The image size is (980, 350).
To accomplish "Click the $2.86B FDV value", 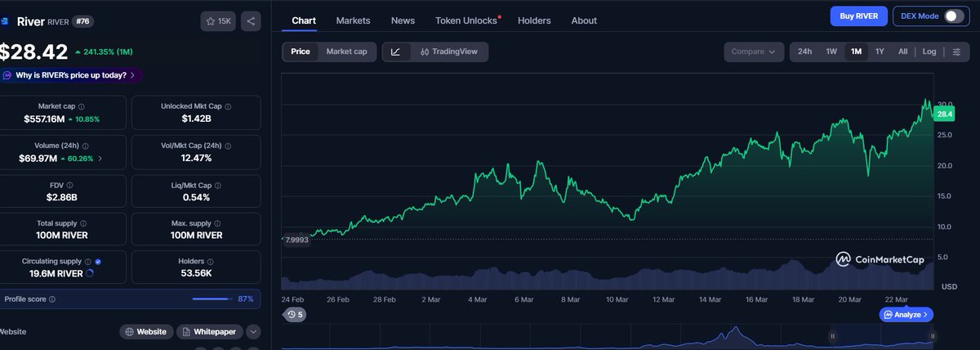I will (64, 197).
